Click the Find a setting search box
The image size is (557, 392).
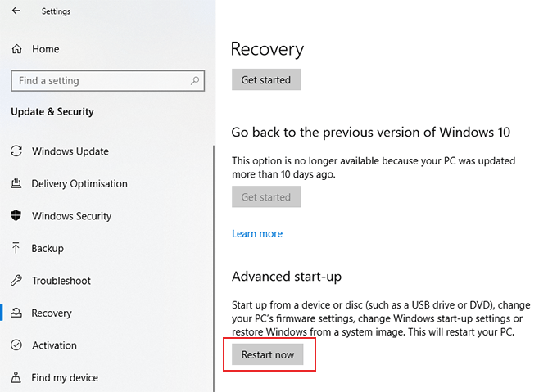pos(98,81)
